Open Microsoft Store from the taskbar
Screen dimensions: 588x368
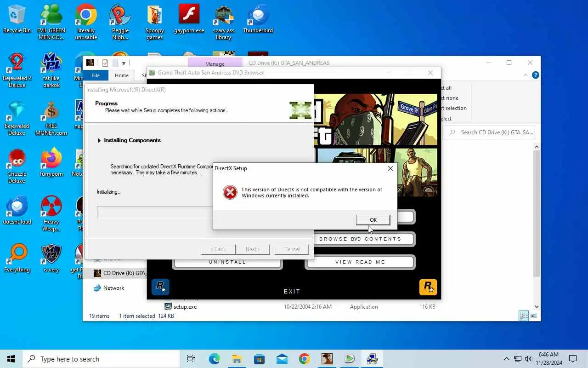(x=259, y=359)
